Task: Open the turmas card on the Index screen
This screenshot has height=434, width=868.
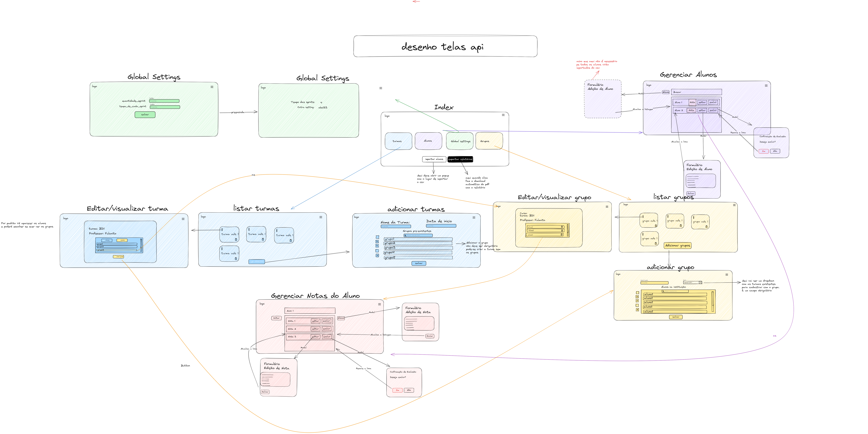Action: (x=398, y=141)
